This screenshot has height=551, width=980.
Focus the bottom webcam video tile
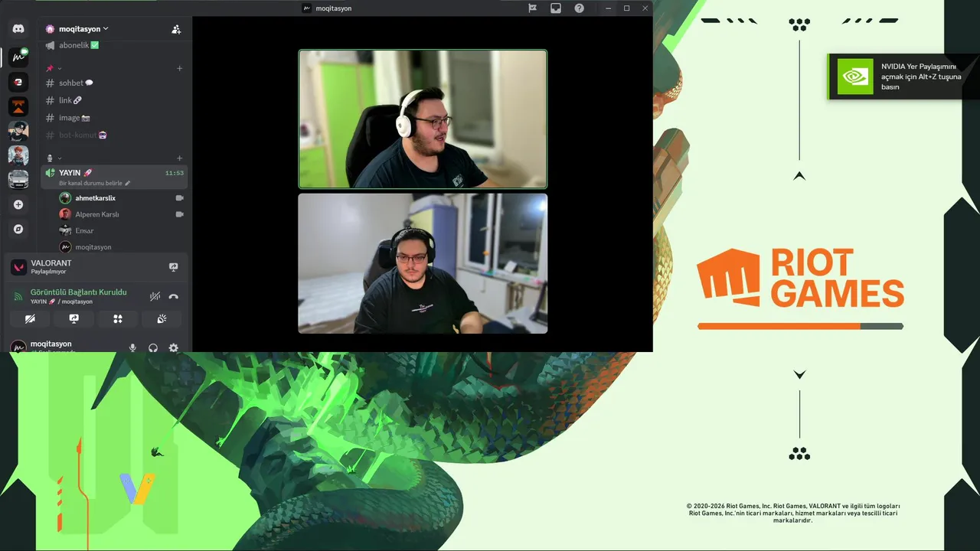click(x=423, y=263)
